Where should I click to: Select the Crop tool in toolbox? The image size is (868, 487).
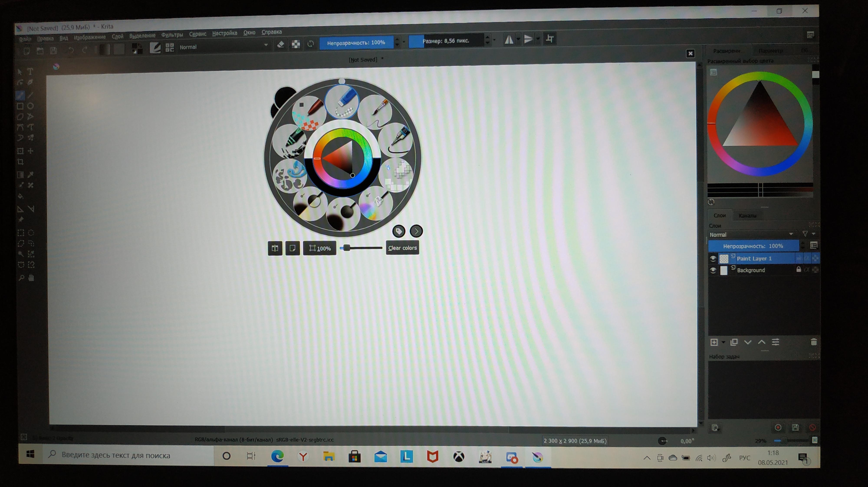[x=21, y=162]
